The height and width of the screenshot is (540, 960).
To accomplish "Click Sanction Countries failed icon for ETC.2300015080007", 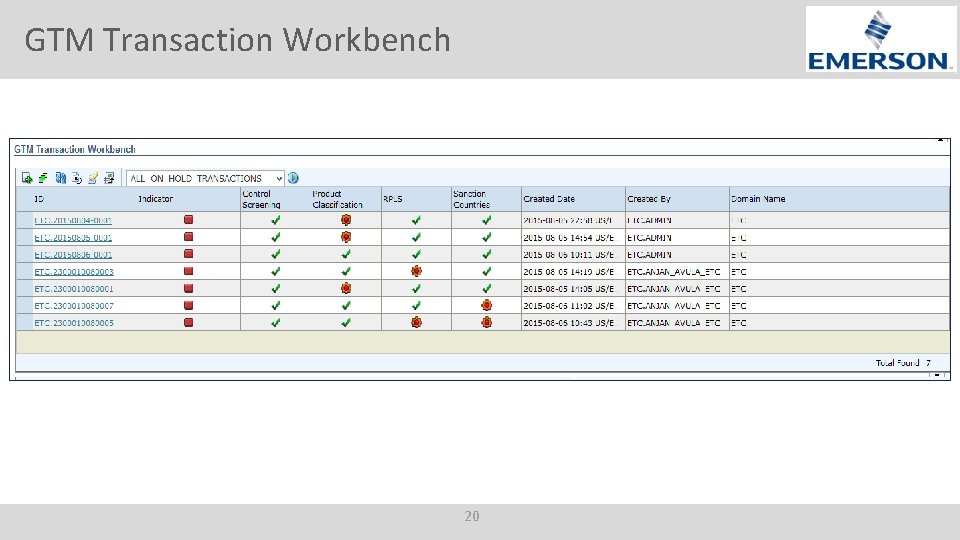I will 487,305.
